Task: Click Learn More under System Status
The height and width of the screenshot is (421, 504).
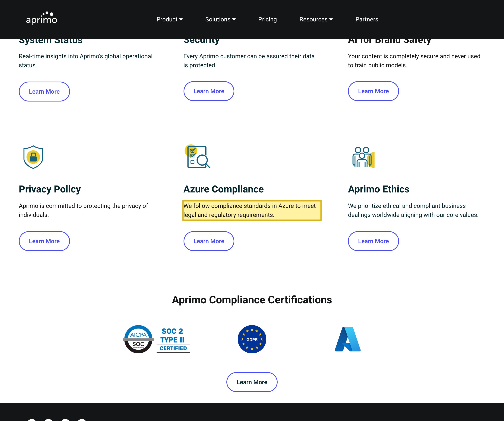Action: point(44,92)
